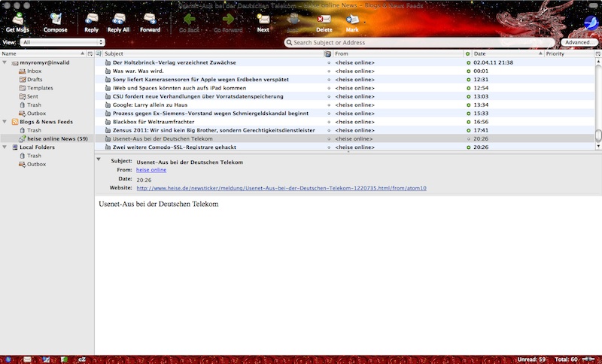Open the heise.de Website article link
Viewport: 602px width, 364px height.
281,188
